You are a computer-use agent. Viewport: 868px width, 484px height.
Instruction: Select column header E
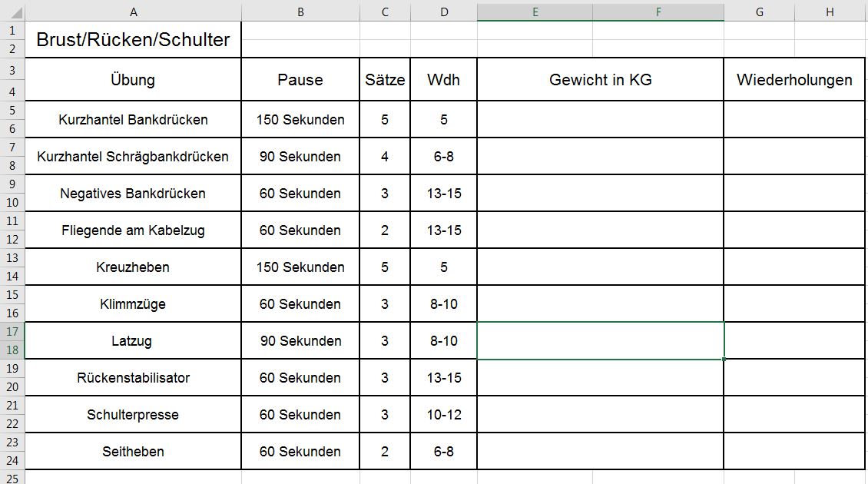(x=534, y=12)
